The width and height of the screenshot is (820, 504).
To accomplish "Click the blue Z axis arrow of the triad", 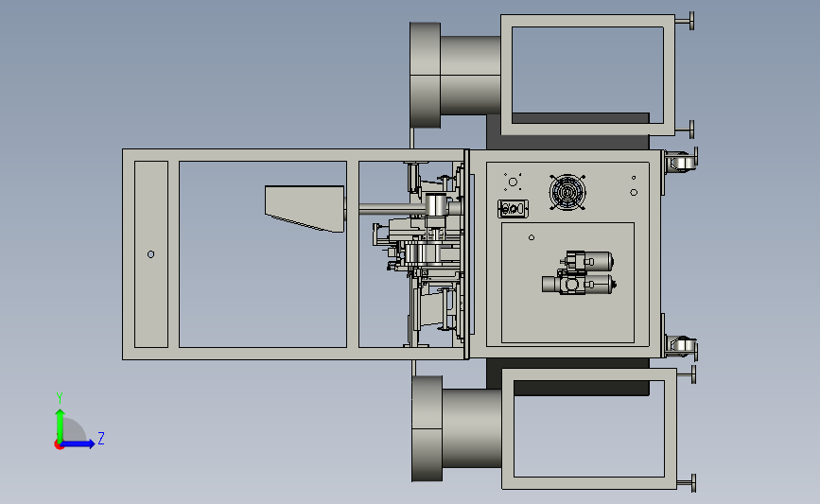I will click(x=78, y=444).
